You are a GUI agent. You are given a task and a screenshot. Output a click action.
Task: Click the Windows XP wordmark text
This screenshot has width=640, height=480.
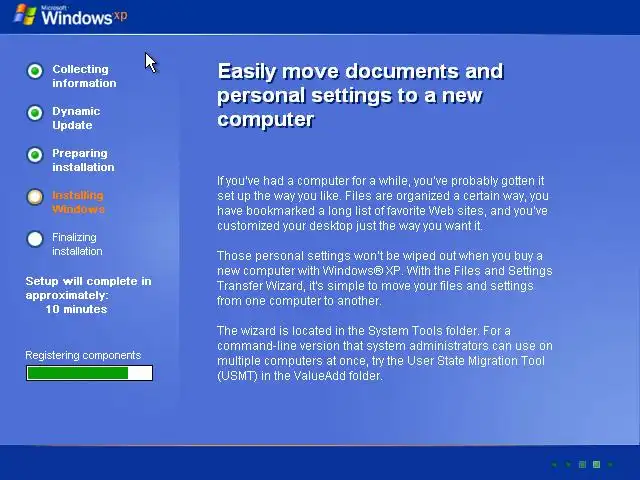[x=84, y=16]
